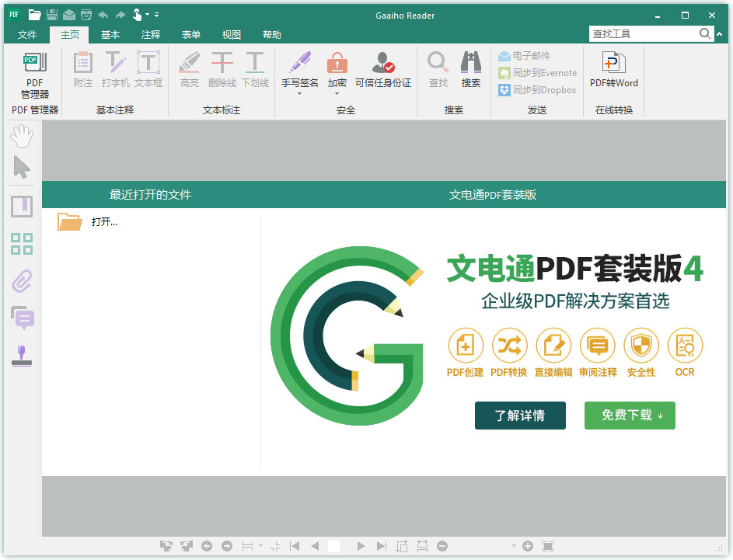Enable 下划线 underline annotation mode
This screenshot has width=733, height=560.
click(x=254, y=70)
